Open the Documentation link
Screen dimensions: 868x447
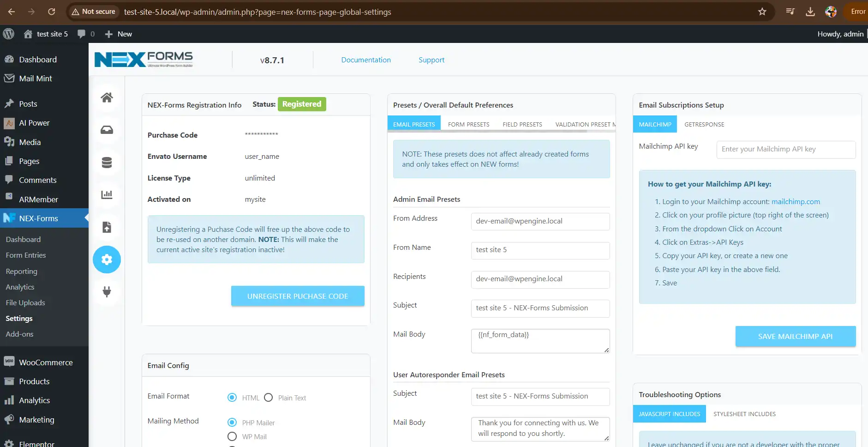click(x=366, y=60)
